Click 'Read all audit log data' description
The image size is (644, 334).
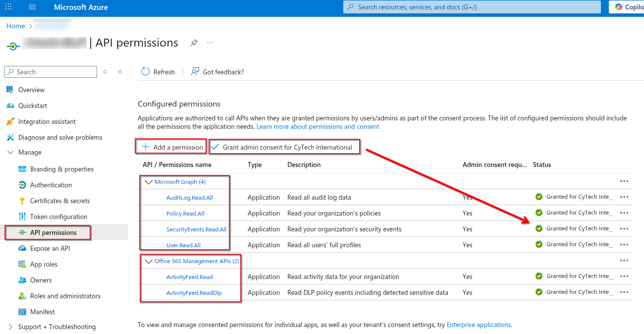(319, 197)
